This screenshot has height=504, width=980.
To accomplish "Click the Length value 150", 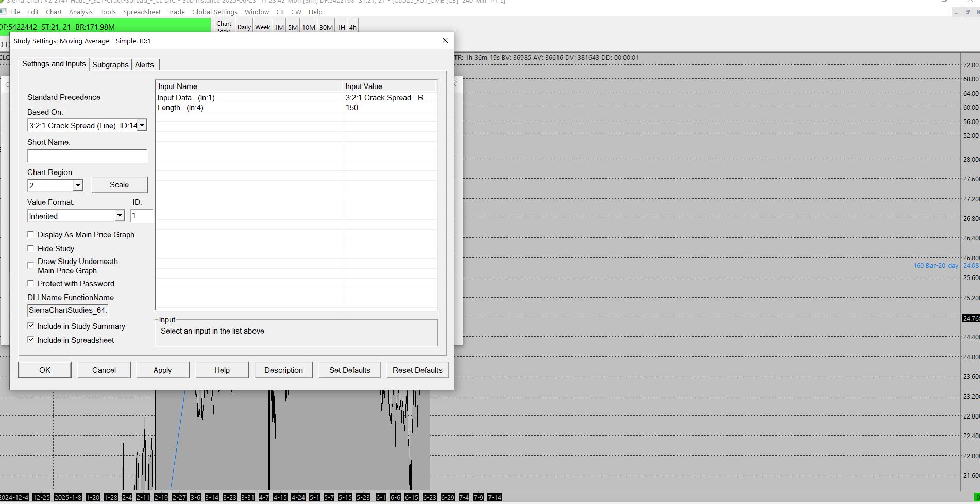I will pyautogui.click(x=352, y=108).
